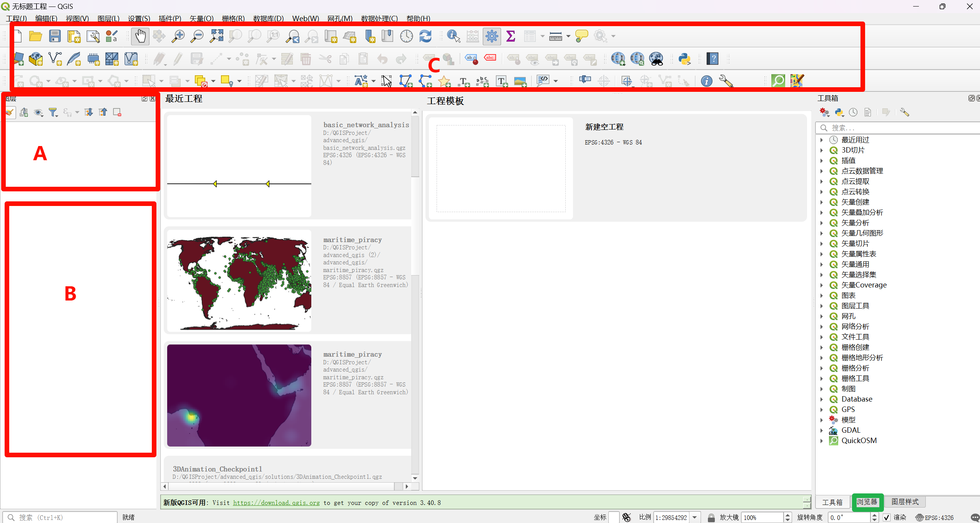The width and height of the screenshot is (980, 523).
Task: Click the download.qgis.org link
Action: (x=276, y=503)
